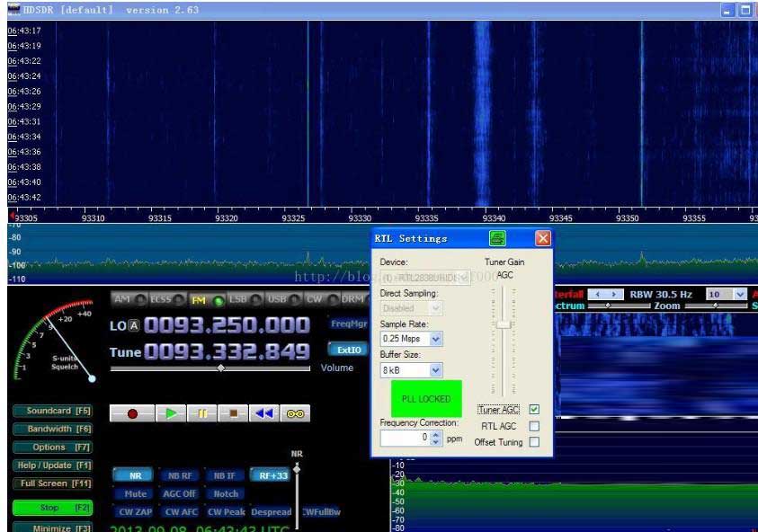Viewport: 758px width, 532px height.
Task: Click the blue rewind button
Action: [264, 413]
